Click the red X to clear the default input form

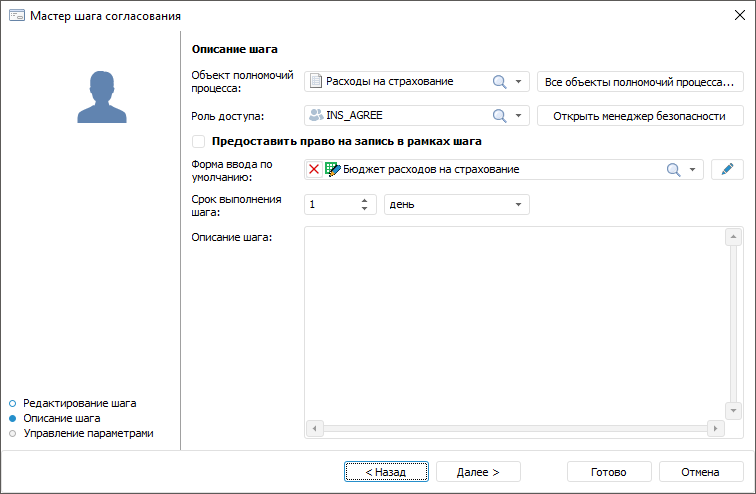[314, 170]
